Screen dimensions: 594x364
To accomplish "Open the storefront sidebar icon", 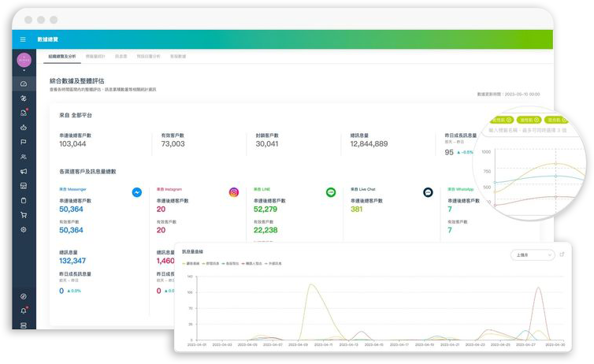I will pos(24,186).
